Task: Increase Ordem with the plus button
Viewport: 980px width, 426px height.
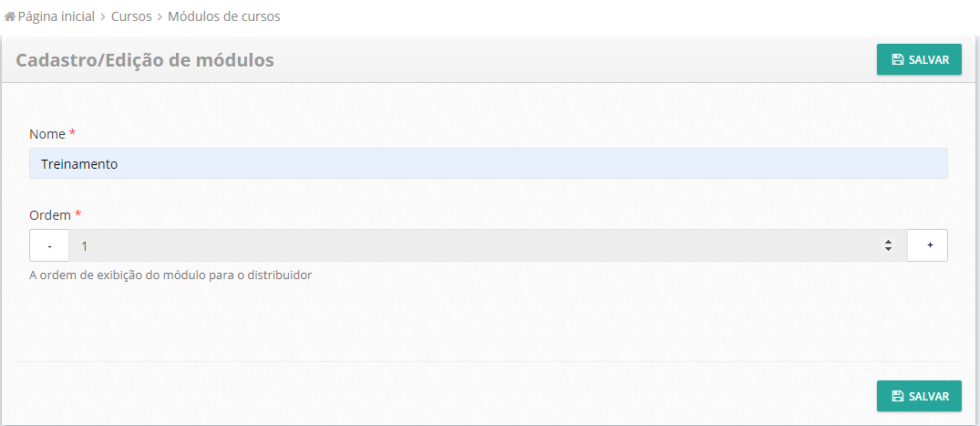Action: tap(928, 245)
